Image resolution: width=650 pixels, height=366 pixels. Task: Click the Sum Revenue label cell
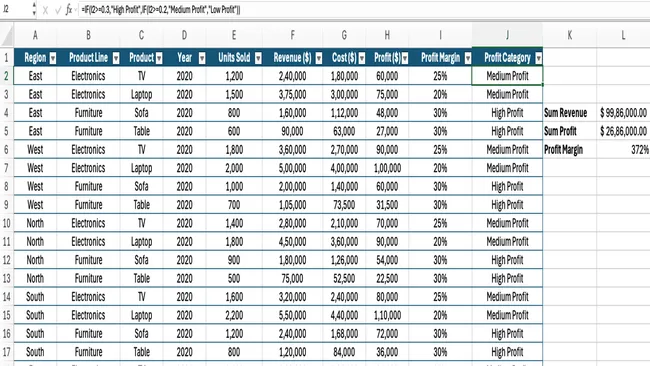click(x=570, y=113)
